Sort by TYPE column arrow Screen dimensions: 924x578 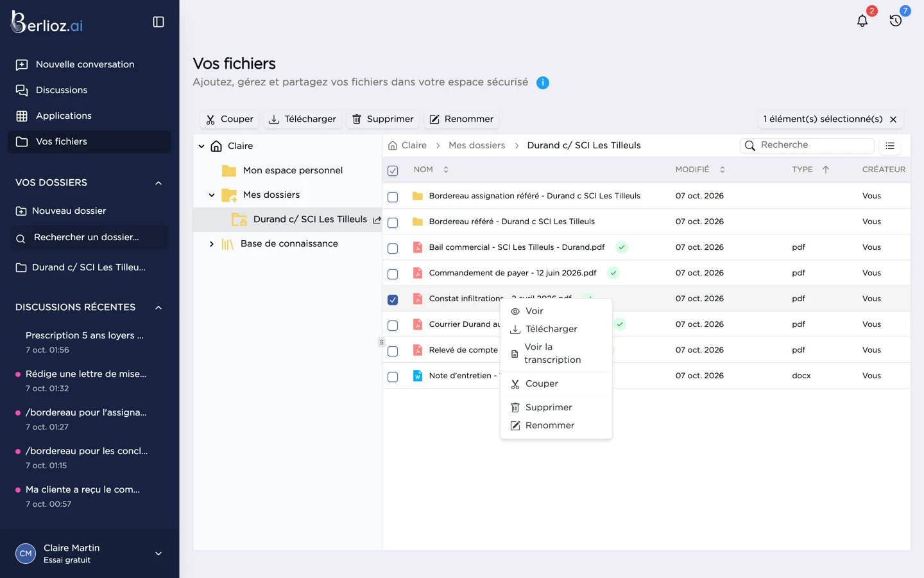(x=826, y=170)
